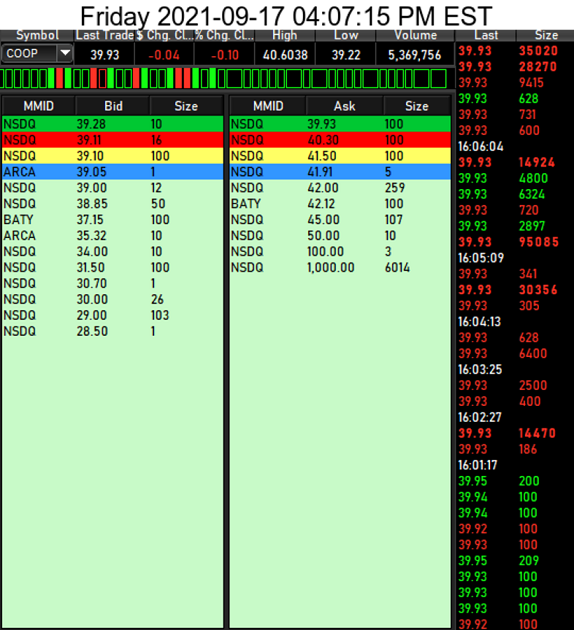Viewport: 574px width, 630px height.
Task: Click the 39.22 low value
Action: [x=346, y=55]
